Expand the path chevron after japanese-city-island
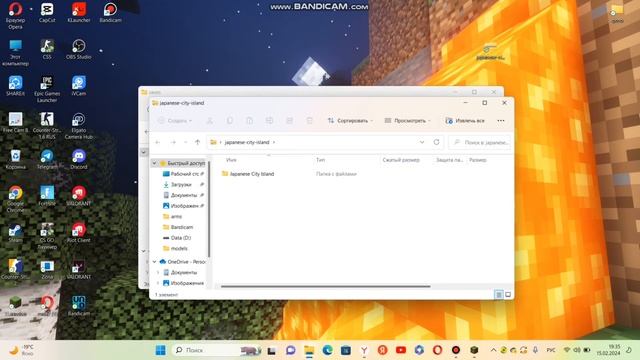 [x=274, y=142]
